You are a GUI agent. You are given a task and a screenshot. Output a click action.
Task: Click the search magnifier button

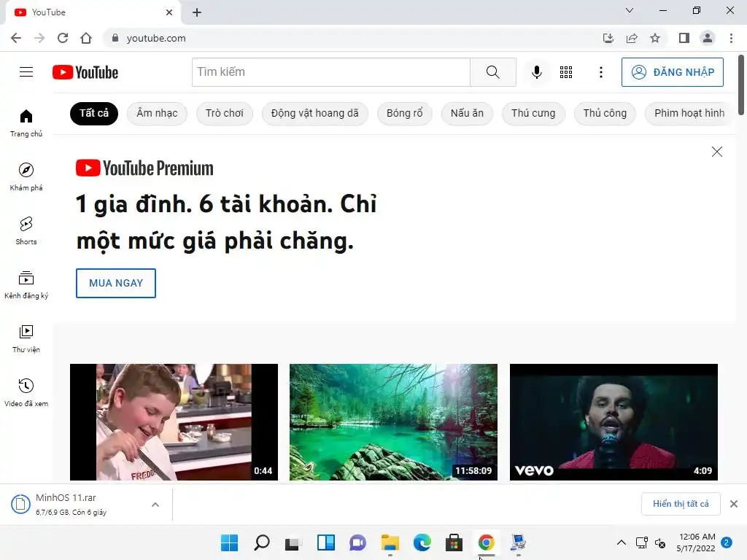tap(493, 72)
